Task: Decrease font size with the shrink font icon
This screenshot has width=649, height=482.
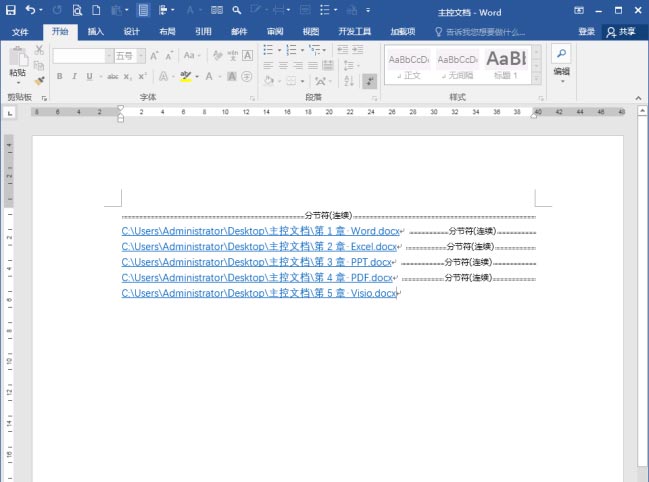Action: [x=169, y=55]
